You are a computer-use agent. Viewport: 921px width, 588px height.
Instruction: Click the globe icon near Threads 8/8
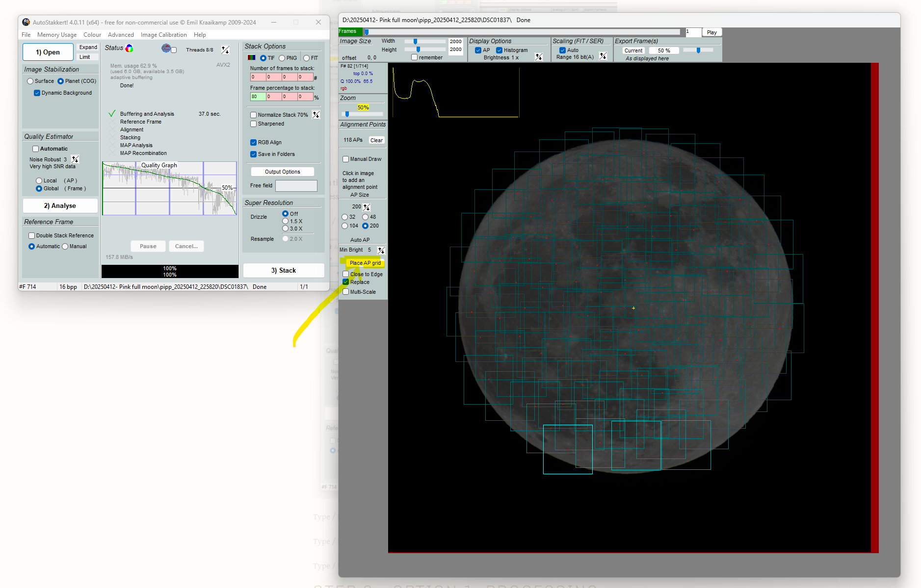166,49
